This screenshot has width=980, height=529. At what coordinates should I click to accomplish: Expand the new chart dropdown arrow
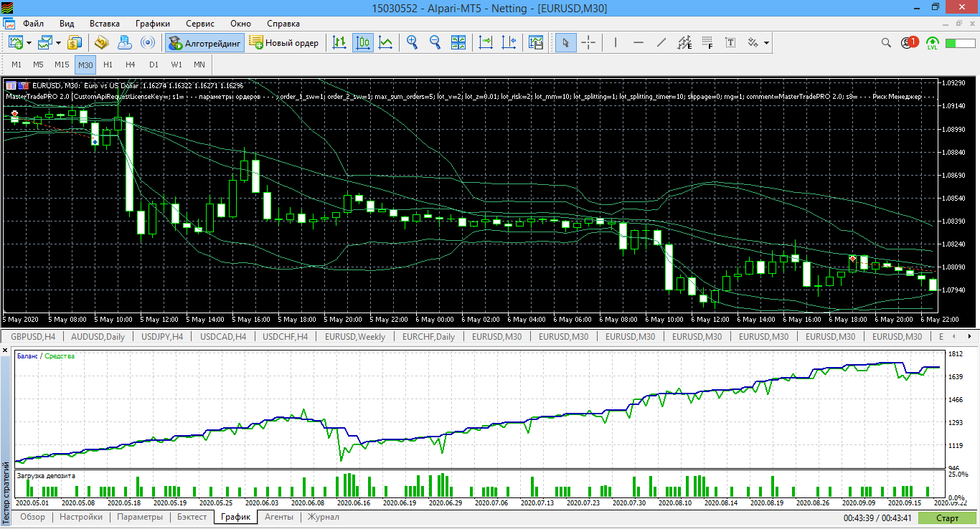[x=29, y=43]
